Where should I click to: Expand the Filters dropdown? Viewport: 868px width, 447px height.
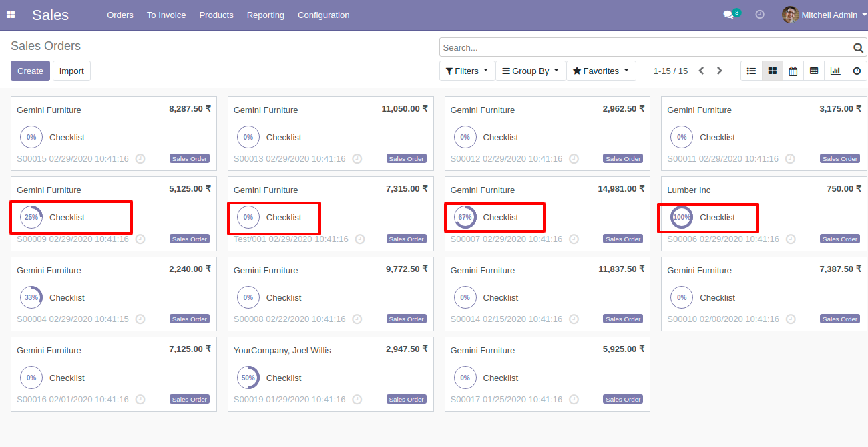(x=467, y=71)
